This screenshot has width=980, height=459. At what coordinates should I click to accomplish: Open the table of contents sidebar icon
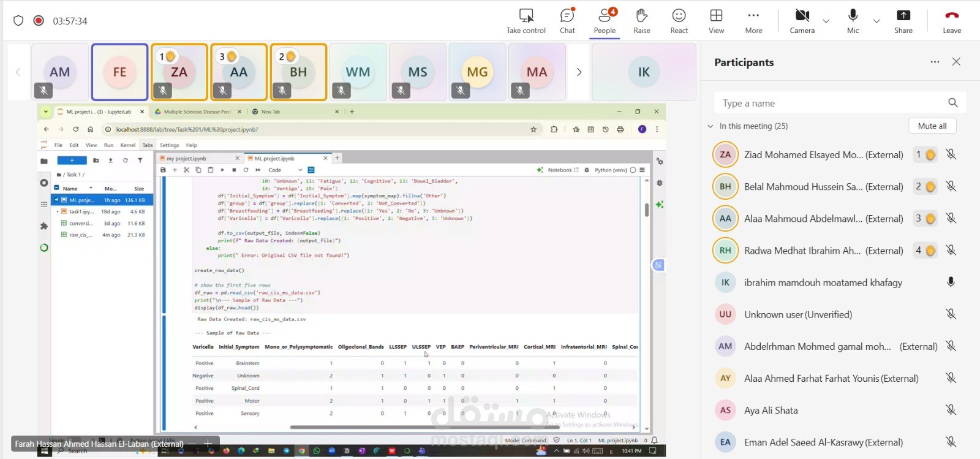43,204
